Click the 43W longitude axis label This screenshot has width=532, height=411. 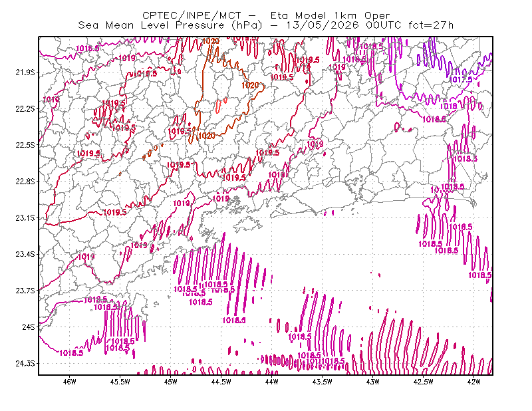click(x=372, y=382)
